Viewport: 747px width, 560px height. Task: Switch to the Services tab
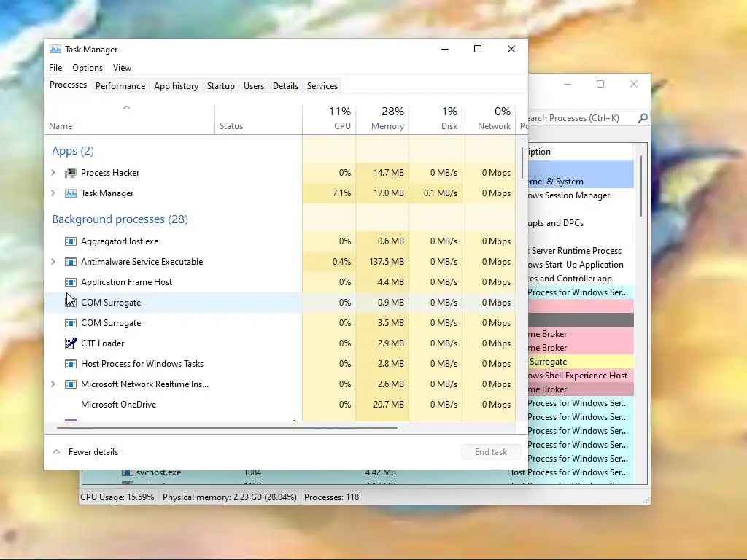(322, 86)
